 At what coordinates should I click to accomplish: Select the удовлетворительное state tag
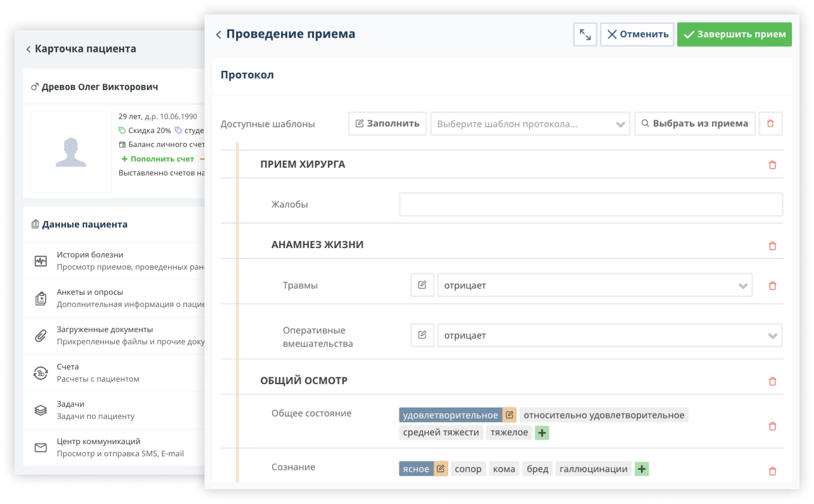(x=450, y=415)
